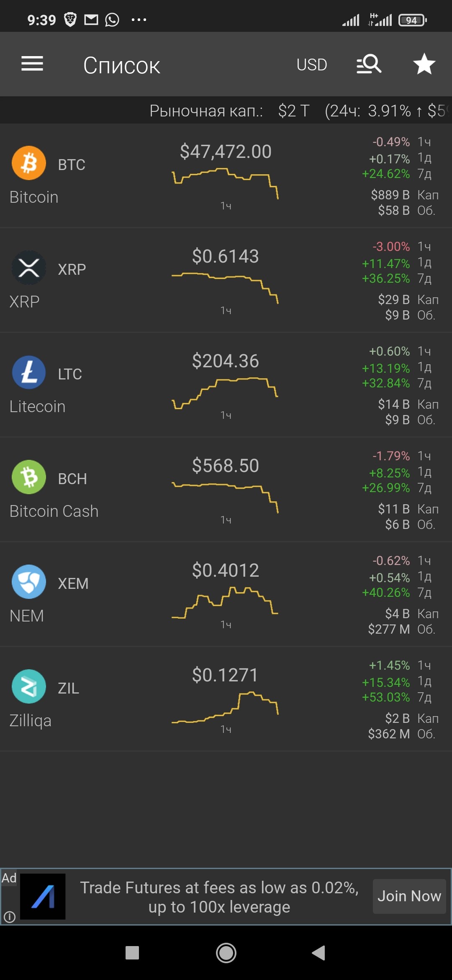Screen dimensions: 452x980
Task: Tap the Android home button
Action: click(226, 953)
